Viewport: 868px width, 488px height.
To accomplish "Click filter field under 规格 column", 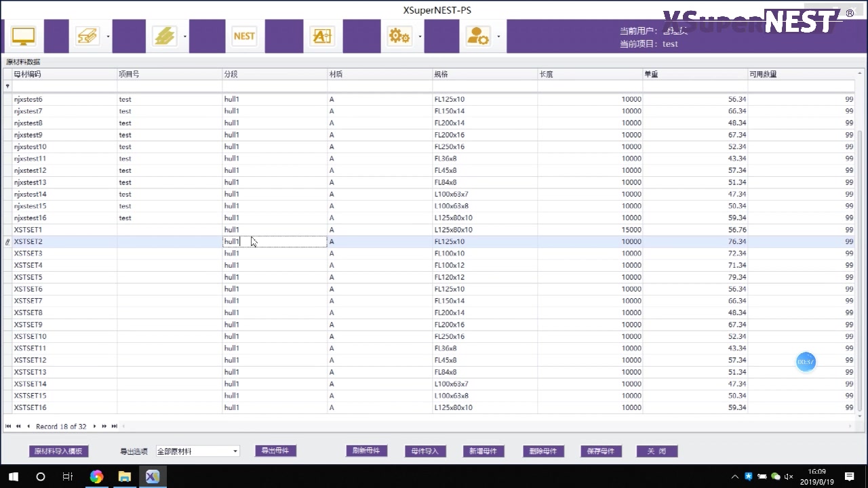I will tap(485, 86).
